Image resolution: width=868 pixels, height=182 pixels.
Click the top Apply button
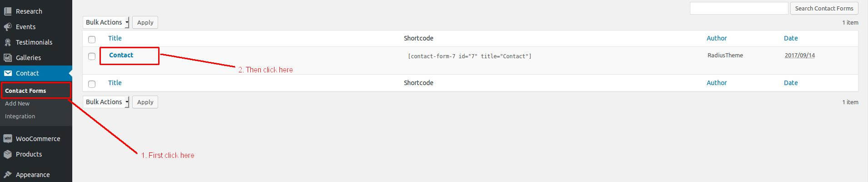pyautogui.click(x=145, y=22)
